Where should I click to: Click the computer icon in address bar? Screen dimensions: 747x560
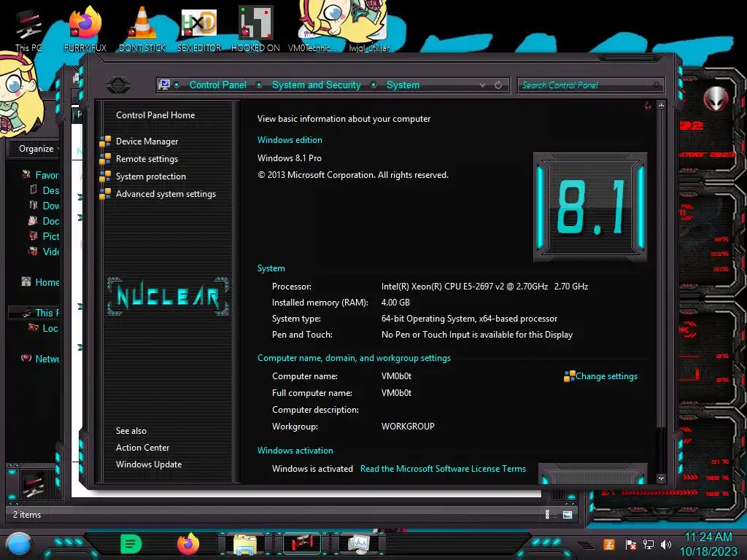[x=164, y=85]
